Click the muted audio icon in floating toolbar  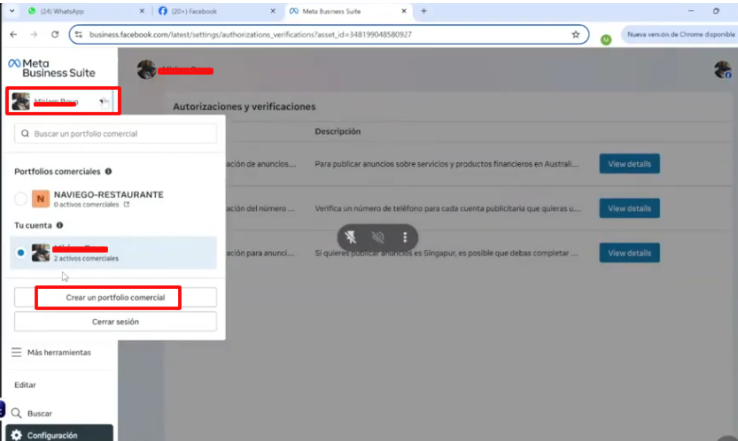pyautogui.click(x=378, y=237)
